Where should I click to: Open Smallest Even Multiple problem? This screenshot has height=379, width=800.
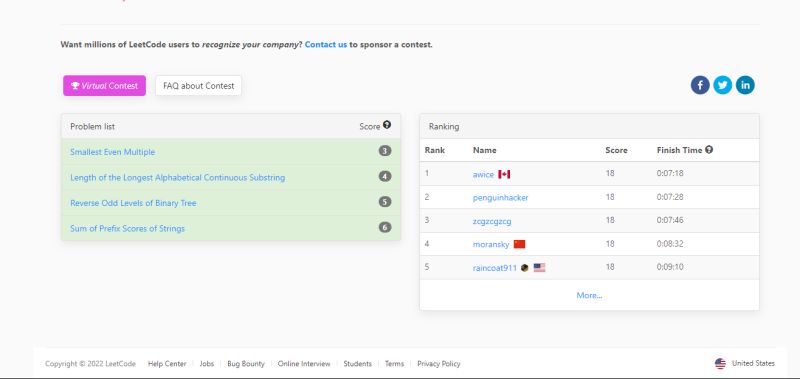coord(112,152)
